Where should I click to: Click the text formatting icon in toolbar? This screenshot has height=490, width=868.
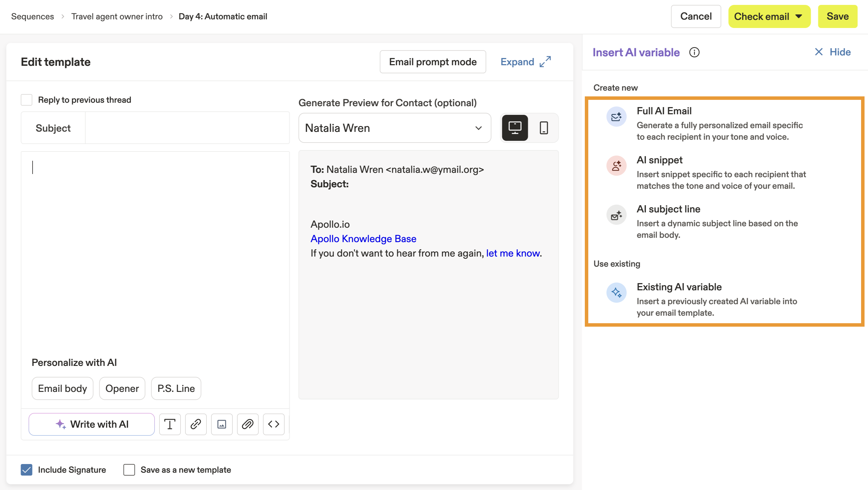[x=170, y=424]
